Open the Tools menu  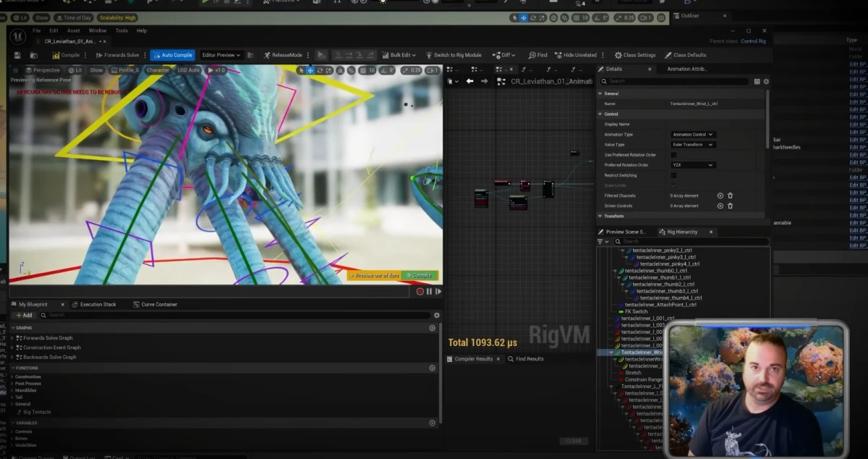122,30
